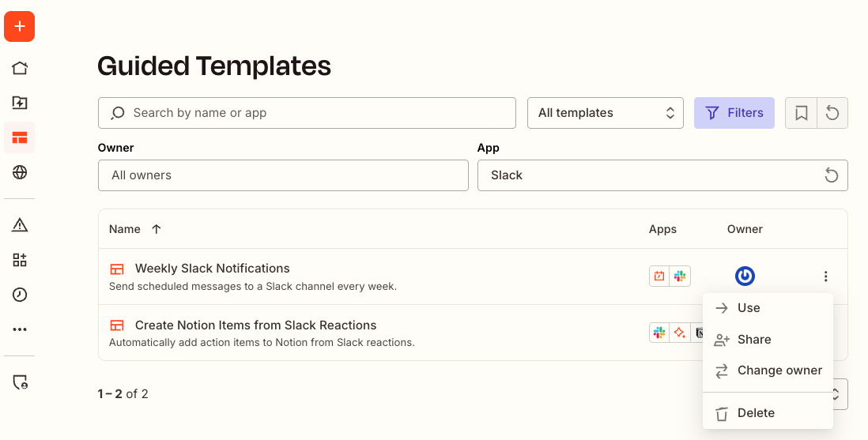
Task: Select the templates icon in sidebar
Action: (20, 137)
